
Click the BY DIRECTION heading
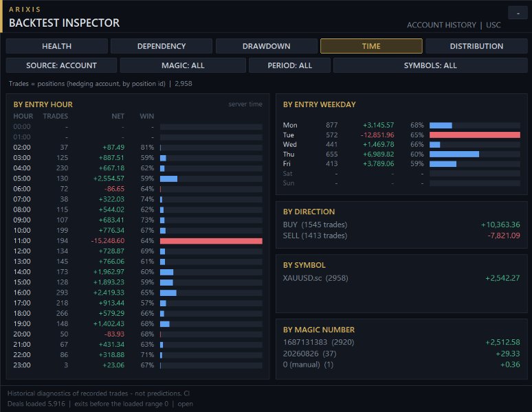(x=309, y=211)
